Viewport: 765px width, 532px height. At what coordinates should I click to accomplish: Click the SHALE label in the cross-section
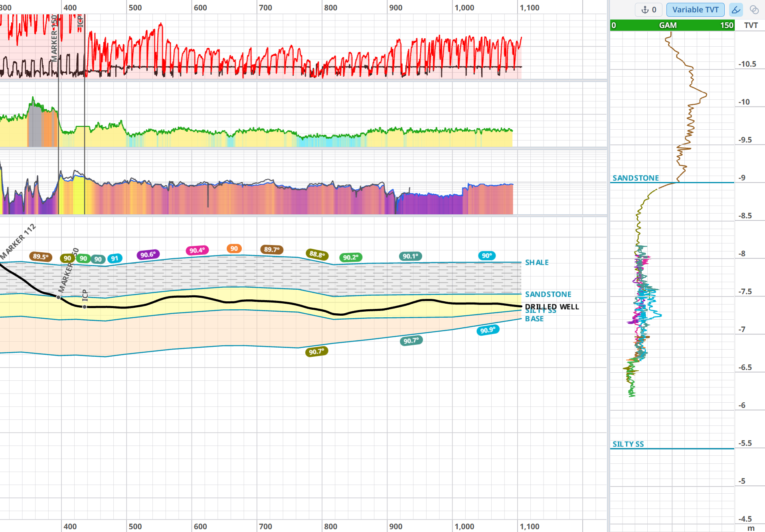point(537,262)
